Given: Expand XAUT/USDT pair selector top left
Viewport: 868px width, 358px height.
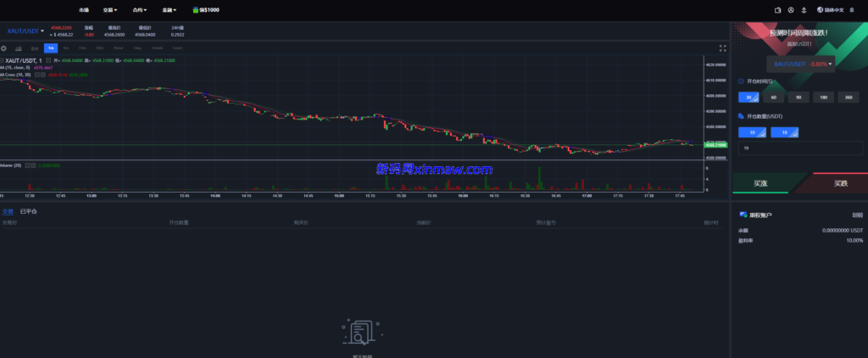Looking at the screenshot, I should point(25,31).
